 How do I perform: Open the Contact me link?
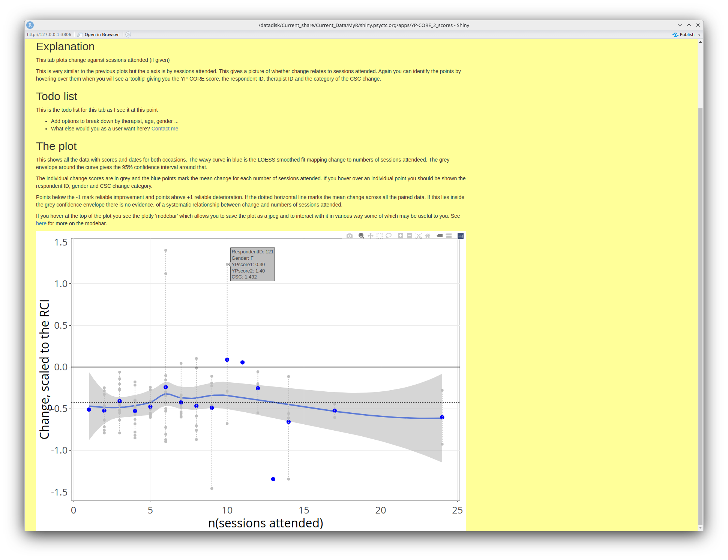165,129
